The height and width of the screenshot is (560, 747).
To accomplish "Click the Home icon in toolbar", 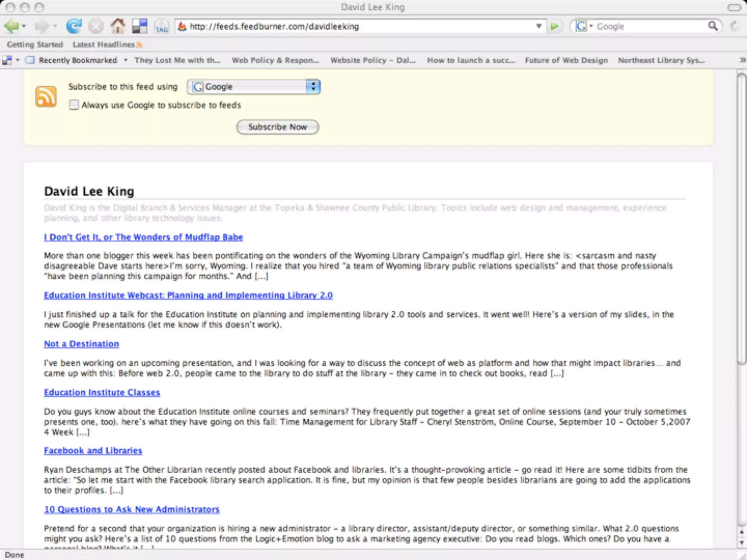I will coord(117,26).
